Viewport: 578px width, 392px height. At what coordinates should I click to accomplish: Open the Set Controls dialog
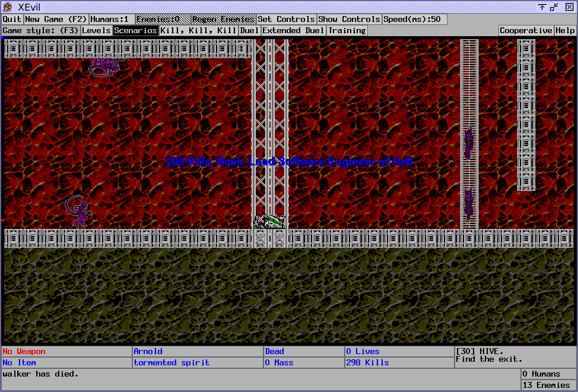[286, 20]
